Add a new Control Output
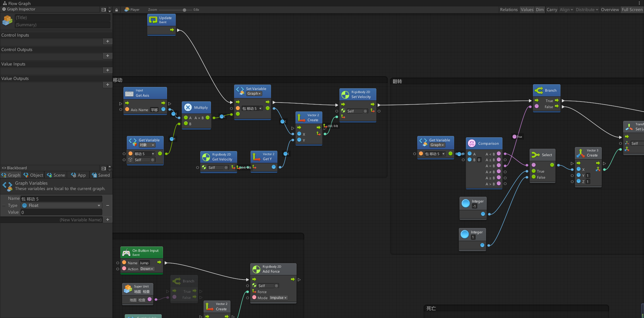The width and height of the screenshot is (644, 318). (108, 56)
